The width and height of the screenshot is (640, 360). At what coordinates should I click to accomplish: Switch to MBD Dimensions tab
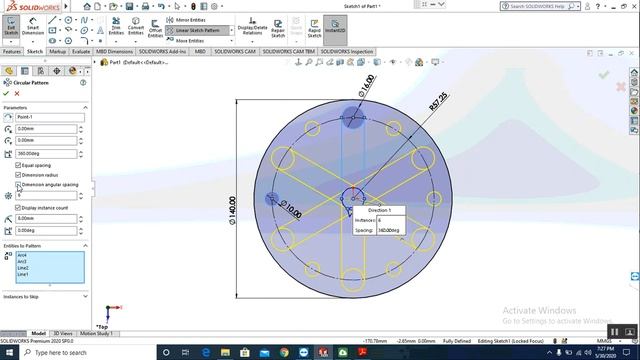pos(114,51)
